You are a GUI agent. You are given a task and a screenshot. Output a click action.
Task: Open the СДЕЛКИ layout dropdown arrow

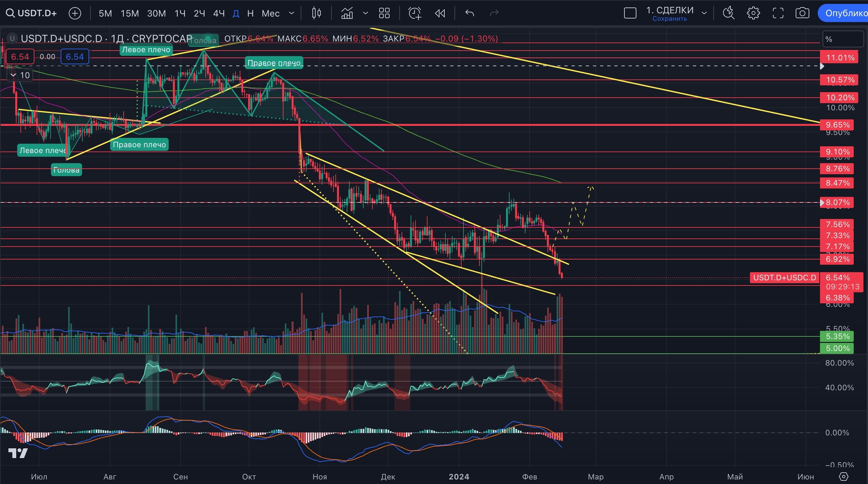[x=704, y=13]
